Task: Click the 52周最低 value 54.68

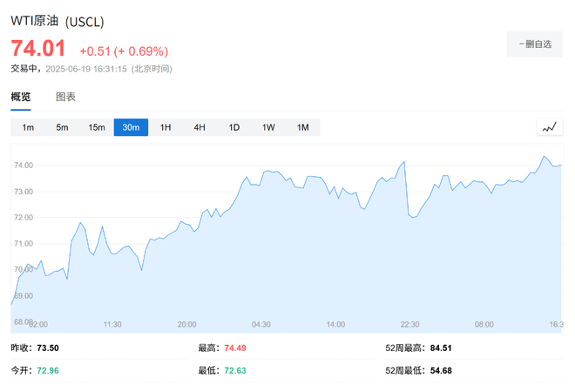Action: pos(441,371)
